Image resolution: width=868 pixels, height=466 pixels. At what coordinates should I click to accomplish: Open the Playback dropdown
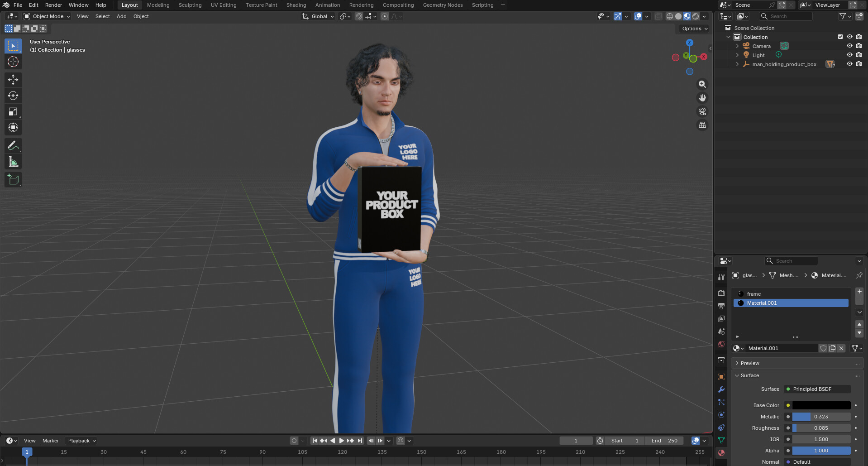81,441
